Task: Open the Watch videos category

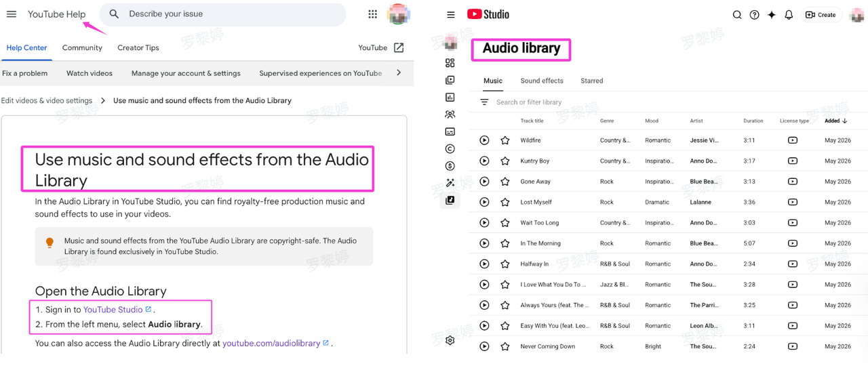Action: pyautogui.click(x=90, y=73)
